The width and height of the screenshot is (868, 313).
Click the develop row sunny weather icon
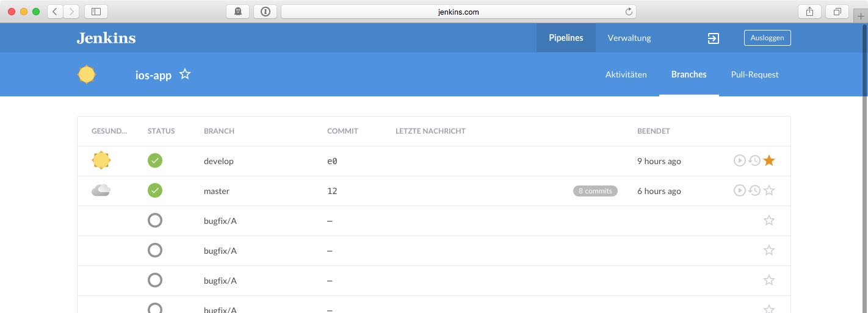point(101,160)
